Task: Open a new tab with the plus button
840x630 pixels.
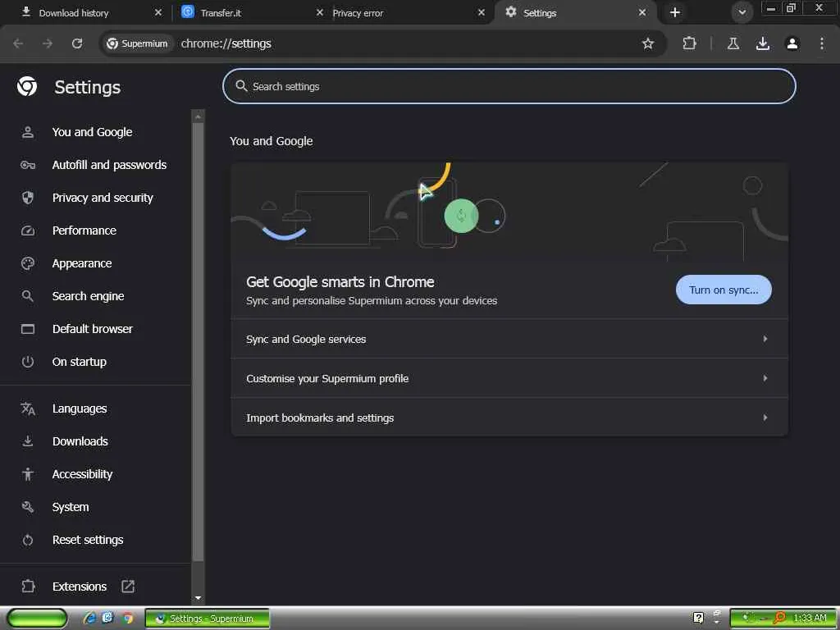Action: pyautogui.click(x=675, y=12)
